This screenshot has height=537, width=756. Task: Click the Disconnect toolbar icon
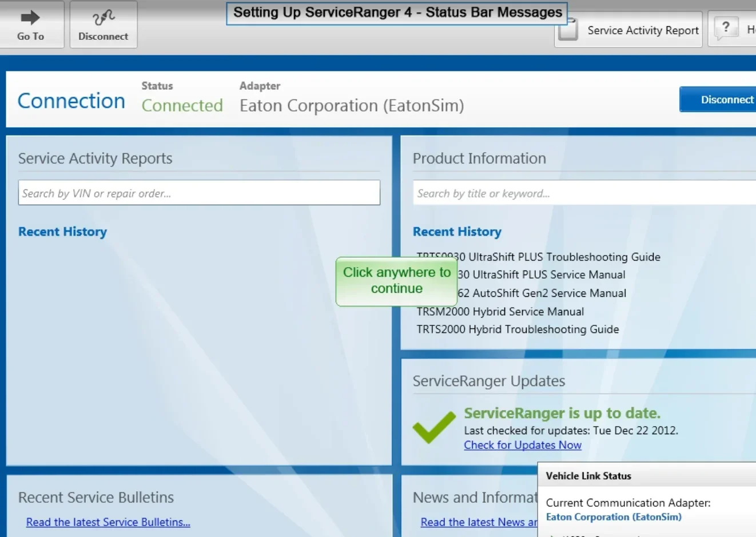pyautogui.click(x=104, y=25)
